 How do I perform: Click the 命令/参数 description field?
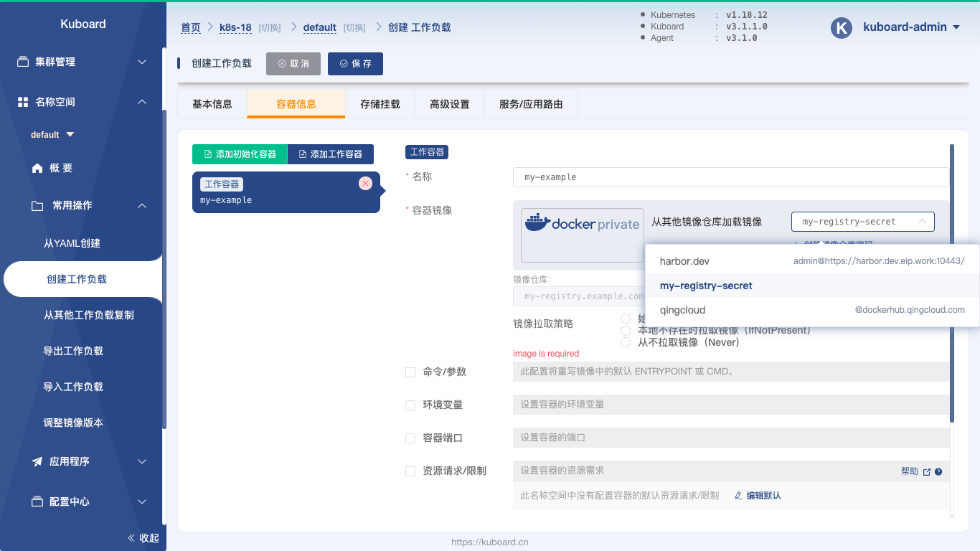pyautogui.click(x=731, y=372)
